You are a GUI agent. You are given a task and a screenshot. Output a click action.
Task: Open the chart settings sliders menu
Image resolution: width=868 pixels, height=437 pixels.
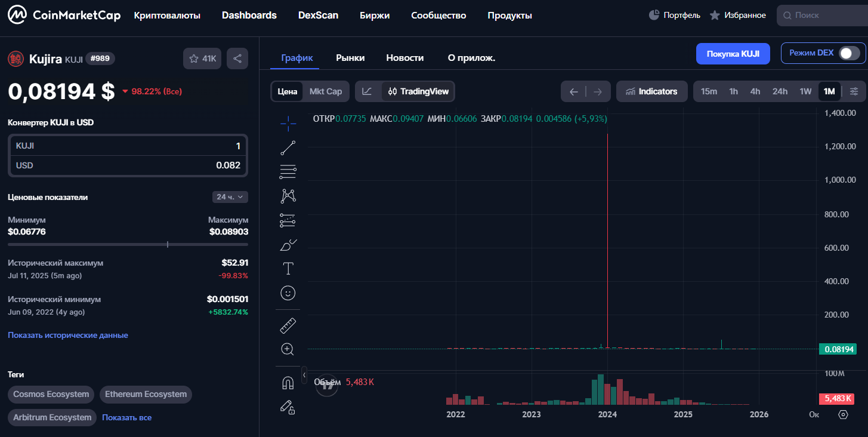point(854,92)
